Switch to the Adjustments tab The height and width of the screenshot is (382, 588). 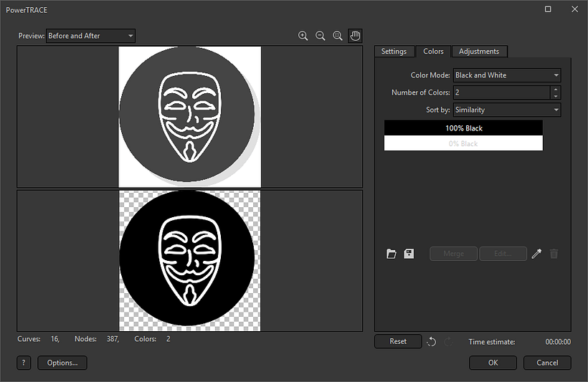click(480, 52)
